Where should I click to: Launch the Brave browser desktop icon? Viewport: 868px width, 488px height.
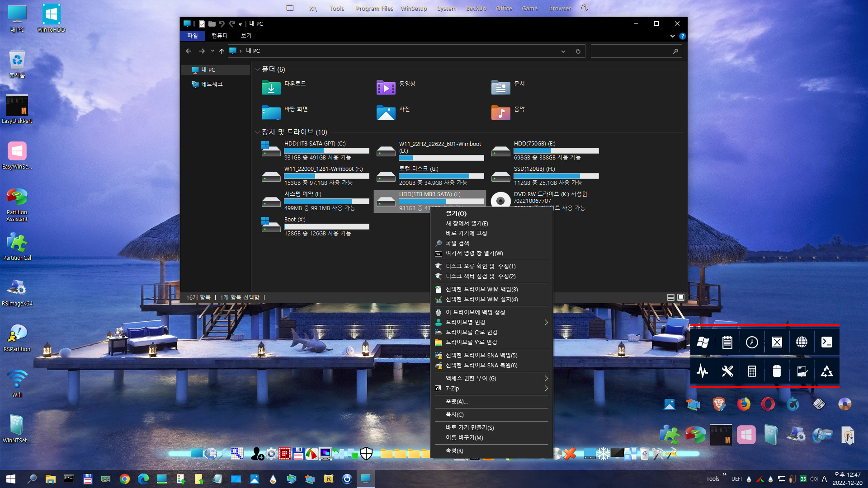click(719, 404)
